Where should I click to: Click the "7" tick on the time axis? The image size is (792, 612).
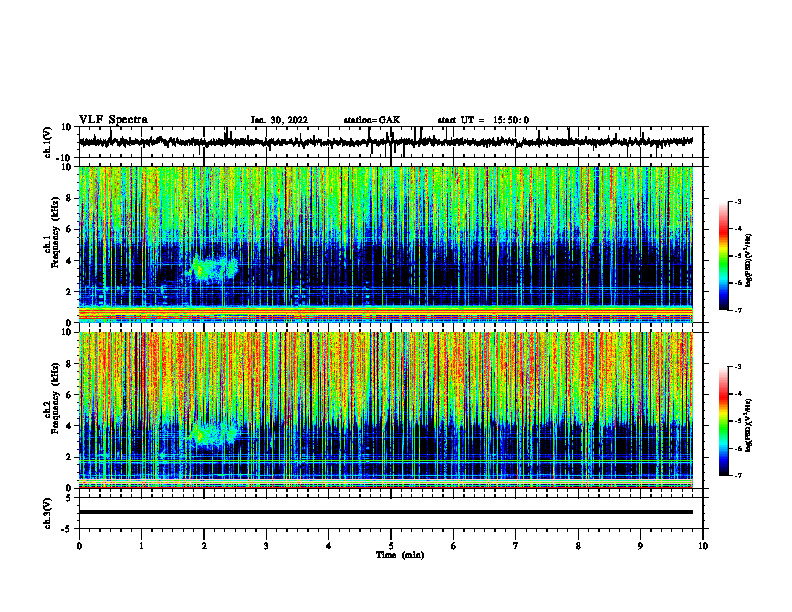tap(516, 546)
